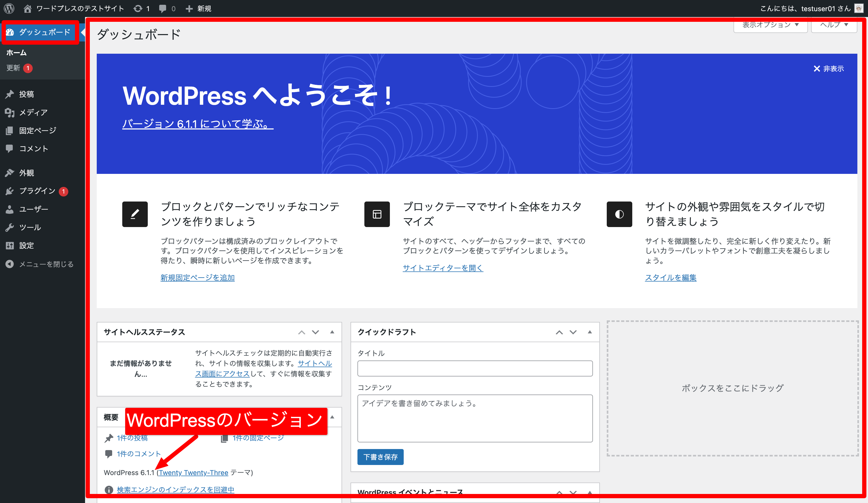Viewport: 868px width, 503px height.
Task: Click the WordPress logo in admin bar
Action: pos(9,8)
